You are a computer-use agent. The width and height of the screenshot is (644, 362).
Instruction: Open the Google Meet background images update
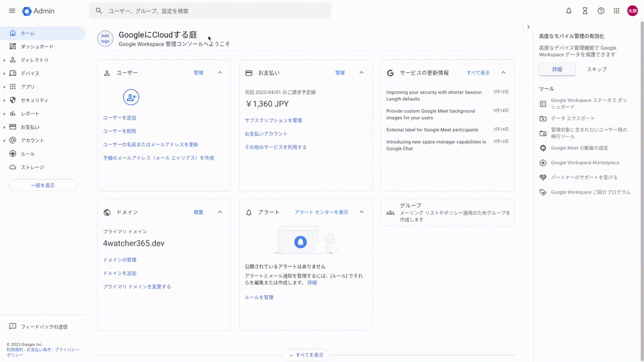pos(431,114)
